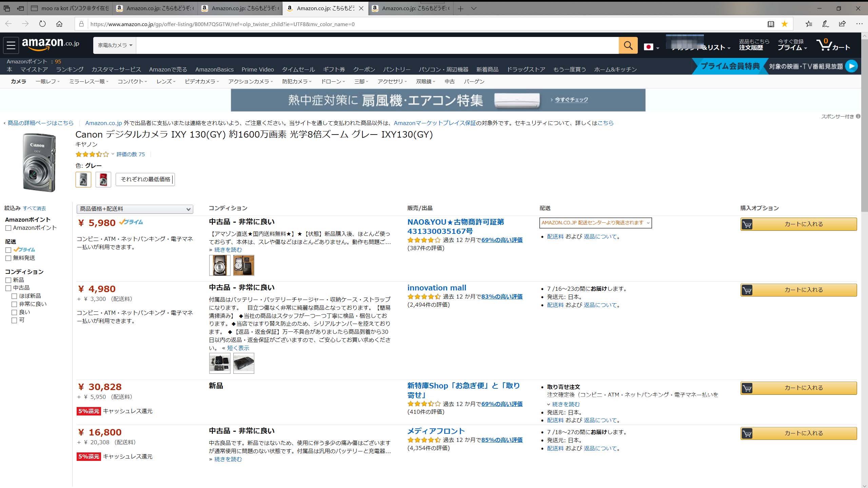The image size is (868, 488).
Task: Click the それぞれの最低価格 button
Action: [x=145, y=179]
